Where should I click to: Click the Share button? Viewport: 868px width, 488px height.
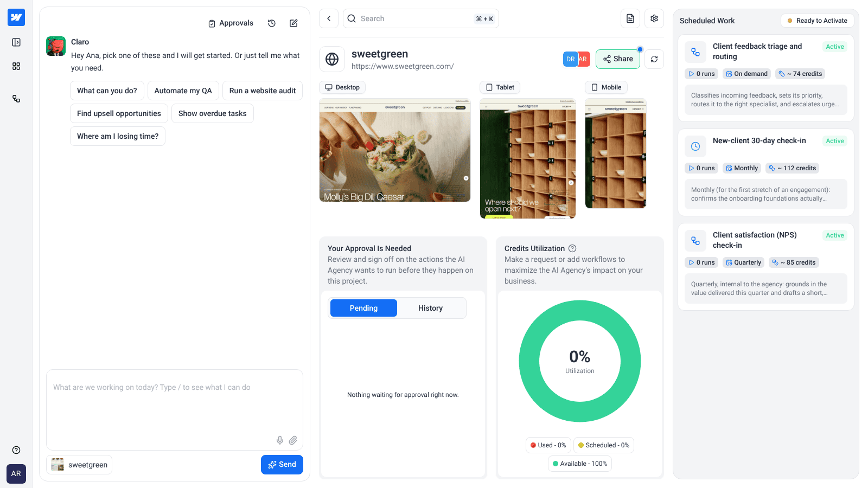coord(618,59)
